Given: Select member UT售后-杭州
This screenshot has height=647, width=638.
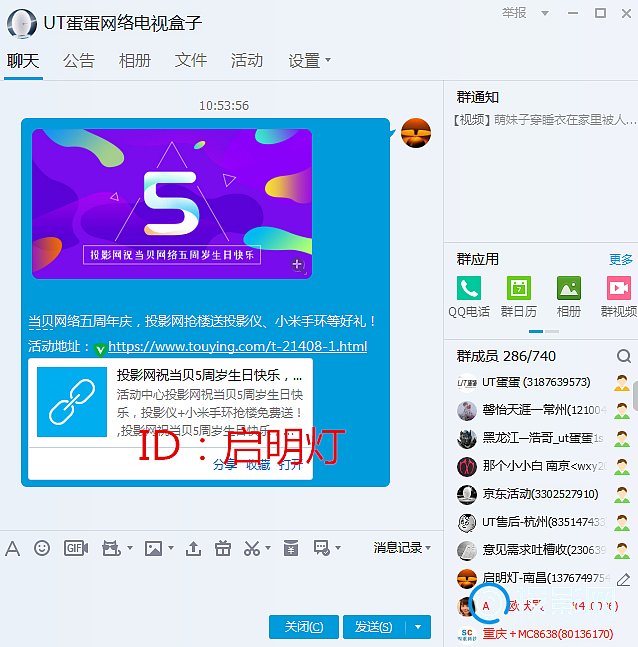Looking at the screenshot, I should 544,522.
